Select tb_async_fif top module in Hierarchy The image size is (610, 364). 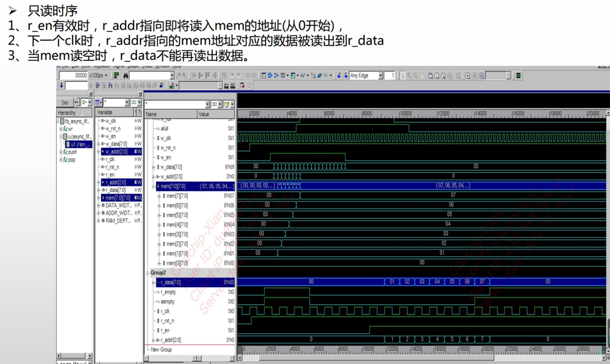(75, 121)
